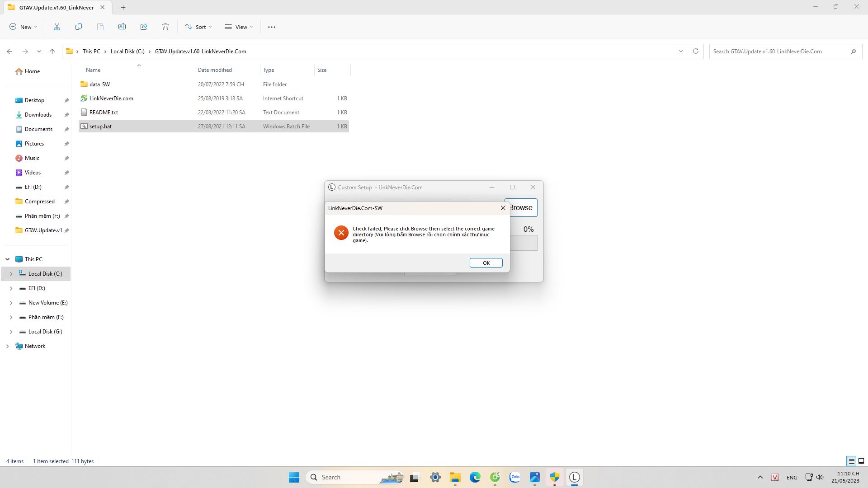Screen dimensions: 868x488
Task: Click the LinkNeverDie.com internet shortcut
Action: pyautogui.click(x=112, y=98)
